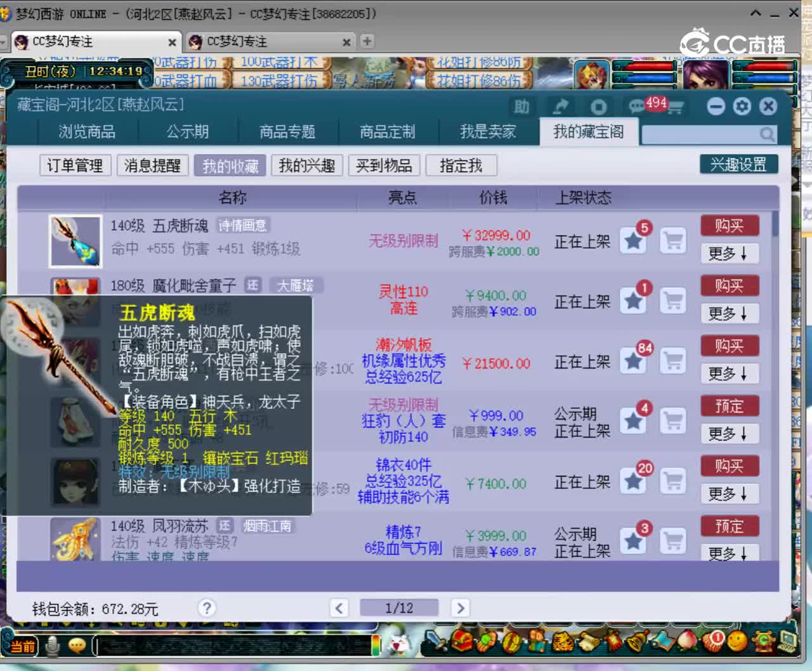Buy the 五虎断魂 with 购买 button

(730, 226)
